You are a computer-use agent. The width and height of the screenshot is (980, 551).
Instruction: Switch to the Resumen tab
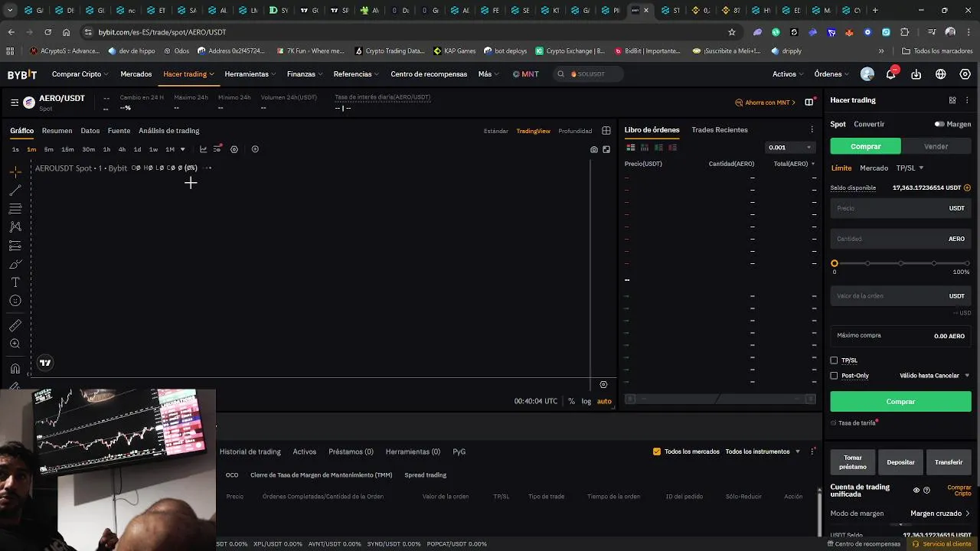(57, 131)
